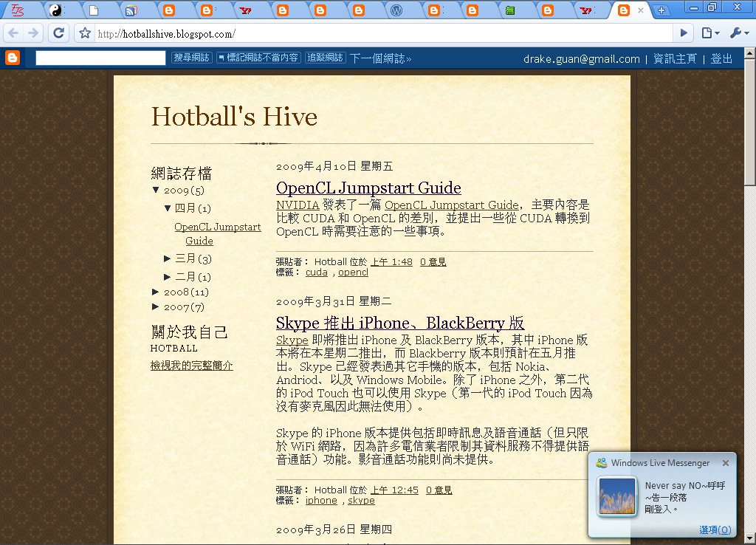756x545 pixels.
Task: Open the wrench settings menu
Action: point(738,33)
